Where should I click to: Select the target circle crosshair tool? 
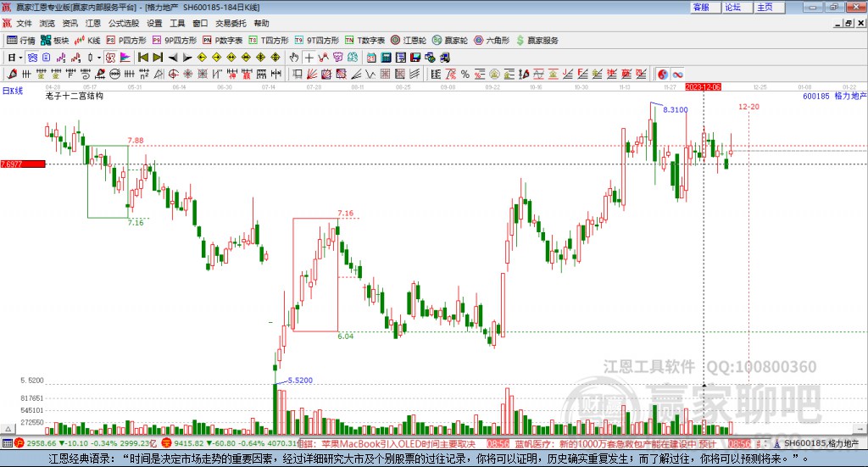tap(173, 74)
